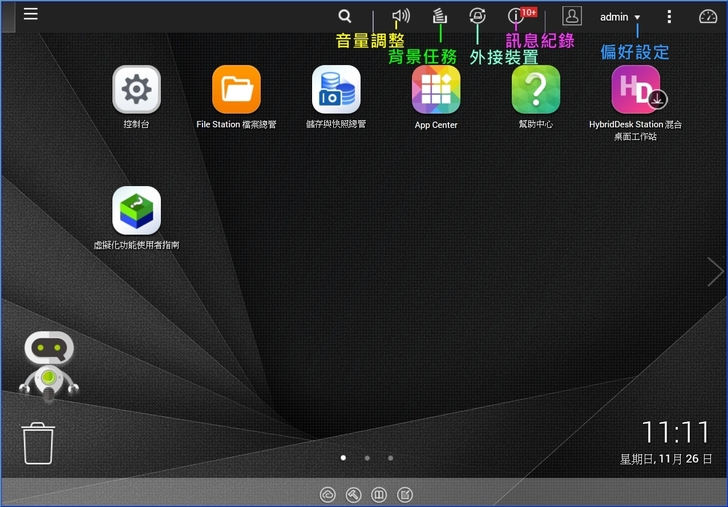Open HybridDesk Station HD icon

pos(636,89)
